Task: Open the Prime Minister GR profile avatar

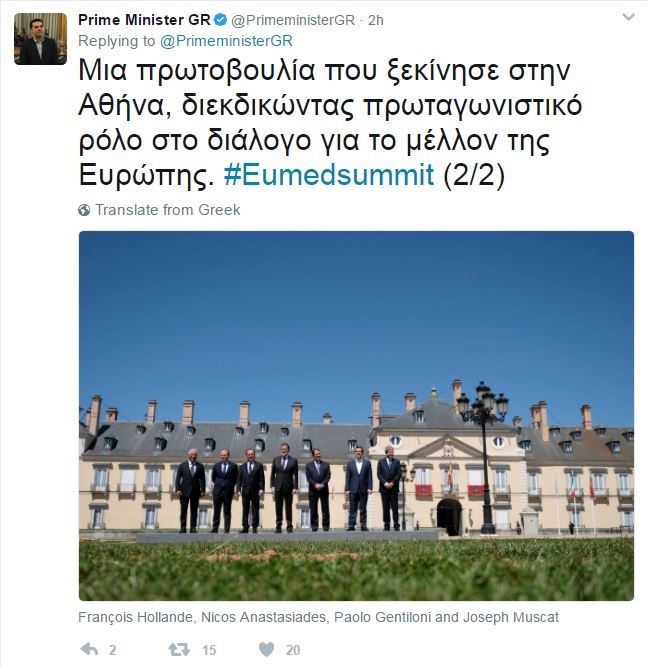Action: click(40, 39)
